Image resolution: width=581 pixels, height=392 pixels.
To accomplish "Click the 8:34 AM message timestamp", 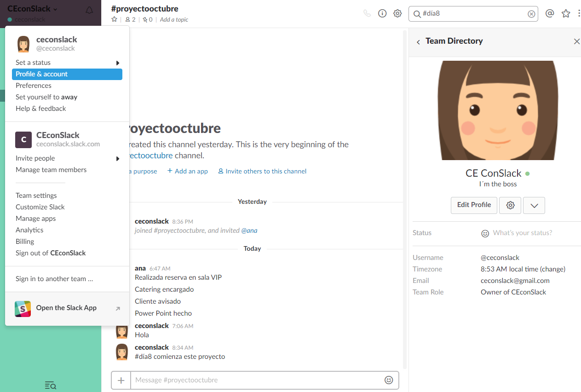I will [183, 348].
